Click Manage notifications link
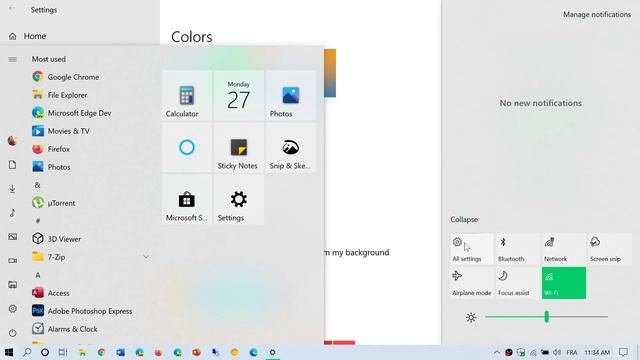The width and height of the screenshot is (640, 360). (x=597, y=14)
